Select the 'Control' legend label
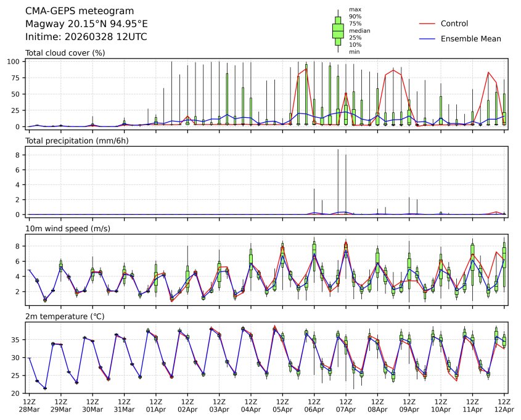Screen dimensions: 521x420 (x=454, y=23)
